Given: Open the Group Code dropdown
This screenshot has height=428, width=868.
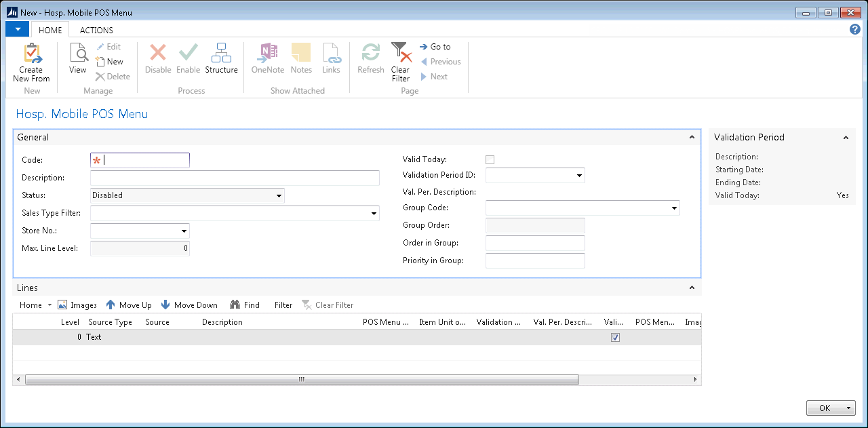Looking at the screenshot, I should [x=674, y=208].
